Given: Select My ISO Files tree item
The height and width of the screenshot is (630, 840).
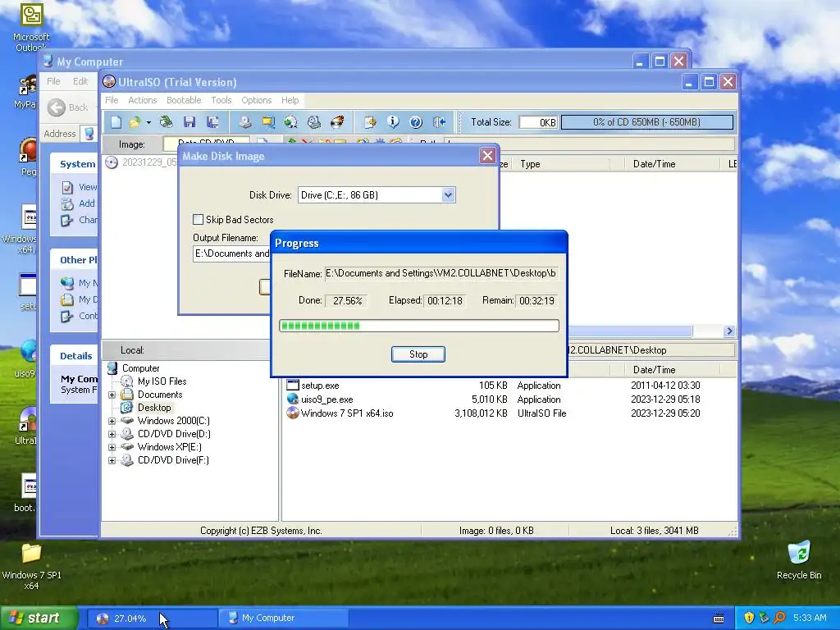Looking at the screenshot, I should pyautogui.click(x=162, y=381).
